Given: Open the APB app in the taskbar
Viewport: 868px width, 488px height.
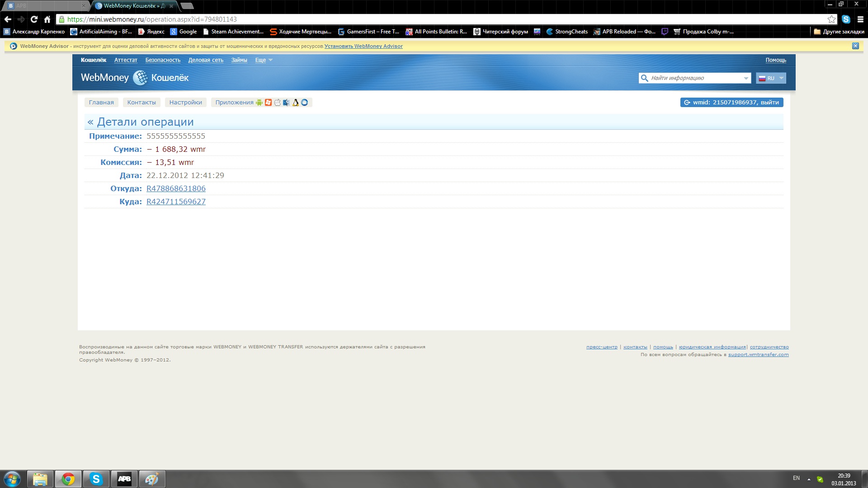Looking at the screenshot, I should pyautogui.click(x=124, y=479).
